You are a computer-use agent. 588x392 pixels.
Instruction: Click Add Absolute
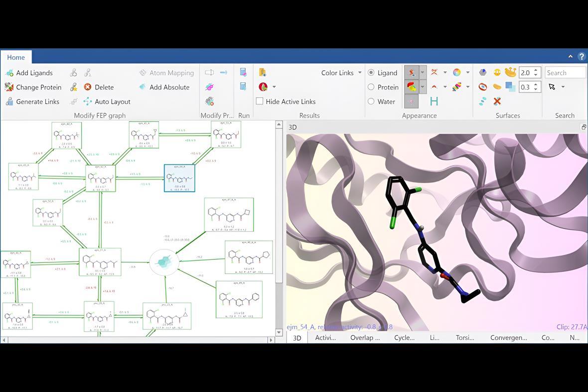[x=169, y=87]
